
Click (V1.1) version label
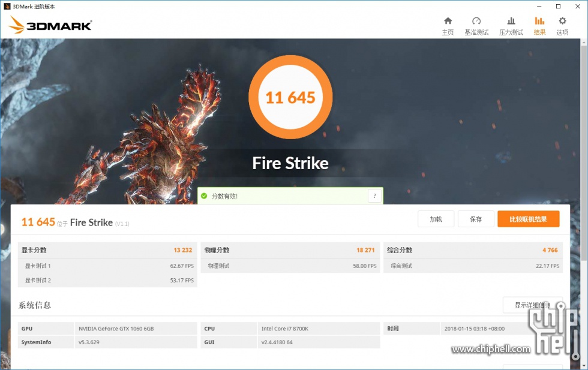coord(122,224)
